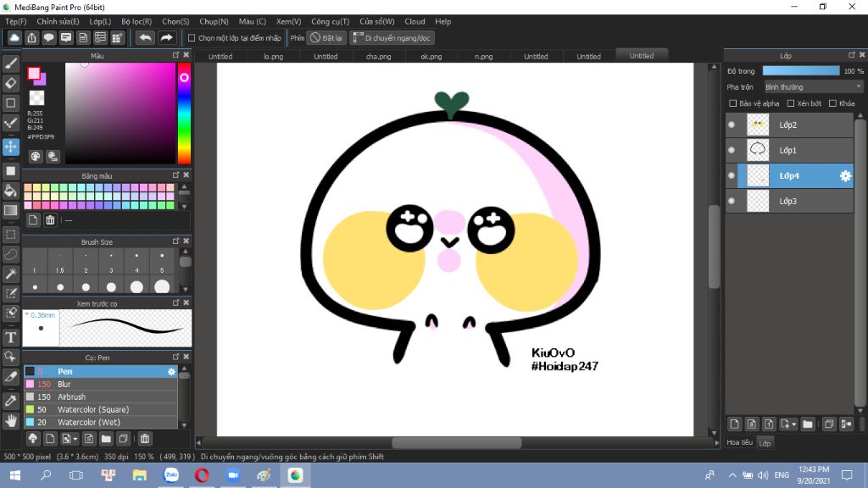Enable Khóa lock checkbox

pyautogui.click(x=832, y=103)
